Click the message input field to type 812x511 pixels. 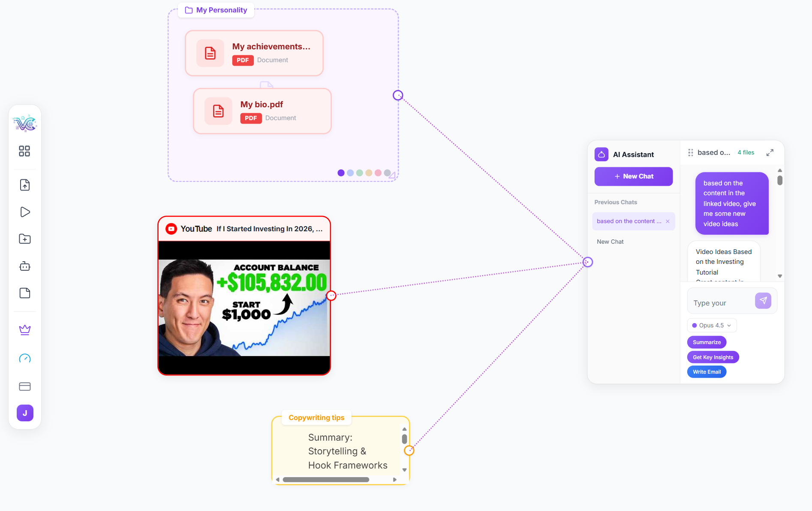point(719,302)
